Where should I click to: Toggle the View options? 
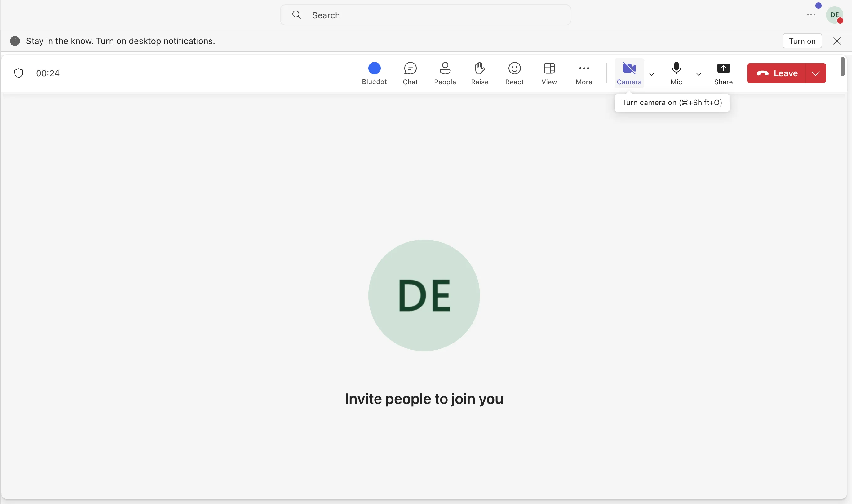[549, 72]
